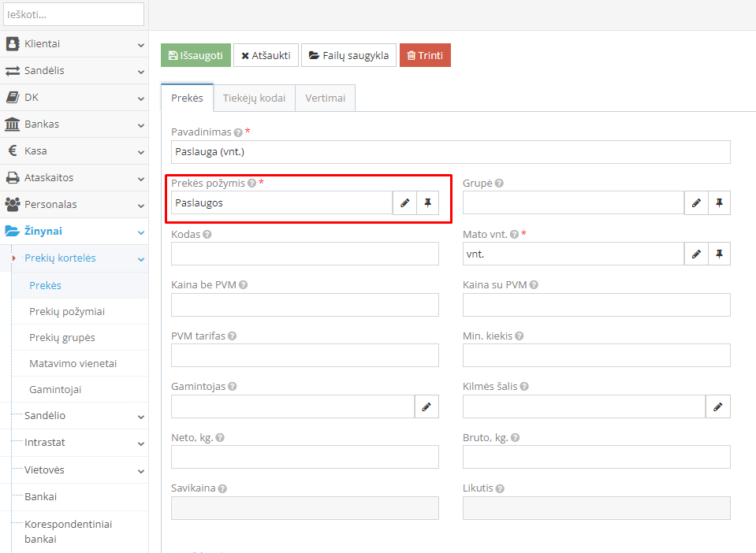Click into the Kaina be PVM field
The height and width of the screenshot is (553, 756).
[x=305, y=305]
